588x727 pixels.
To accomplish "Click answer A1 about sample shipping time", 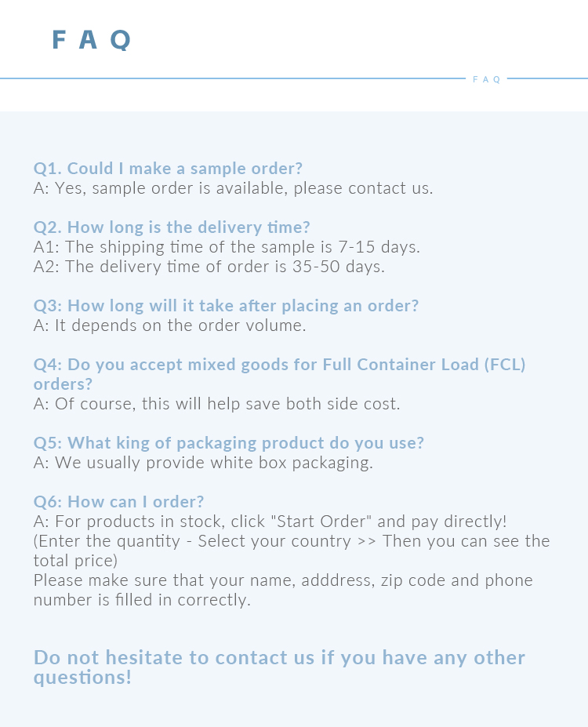I will (x=227, y=247).
